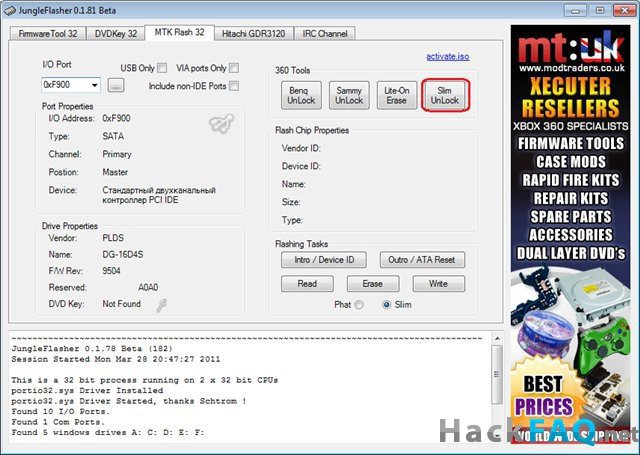Select the Phat radio button
This screenshot has height=455, width=640.
(x=359, y=305)
